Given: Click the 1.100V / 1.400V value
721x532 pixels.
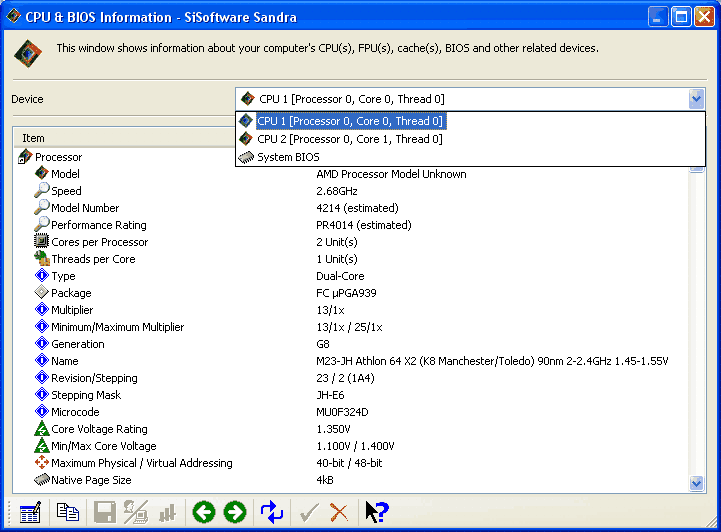Looking at the screenshot, I should 355,446.
